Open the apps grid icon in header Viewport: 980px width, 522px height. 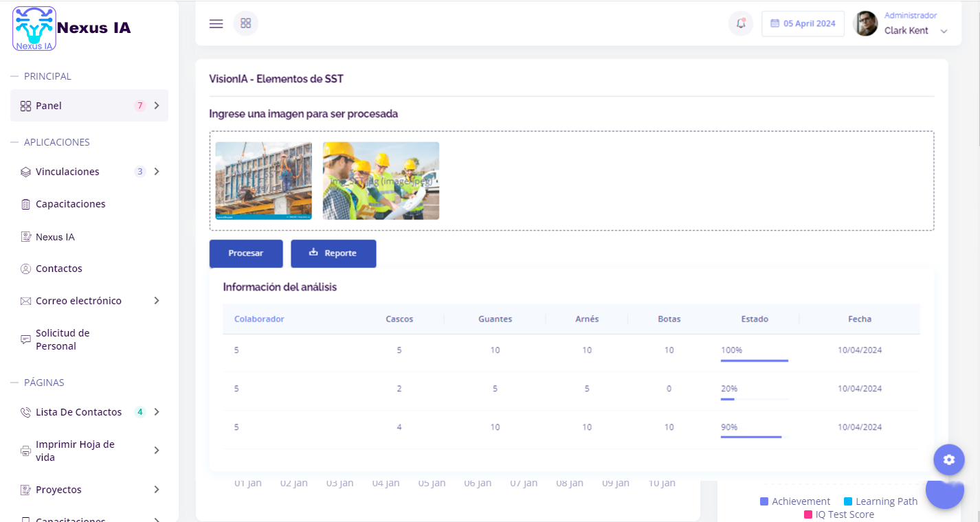(246, 23)
